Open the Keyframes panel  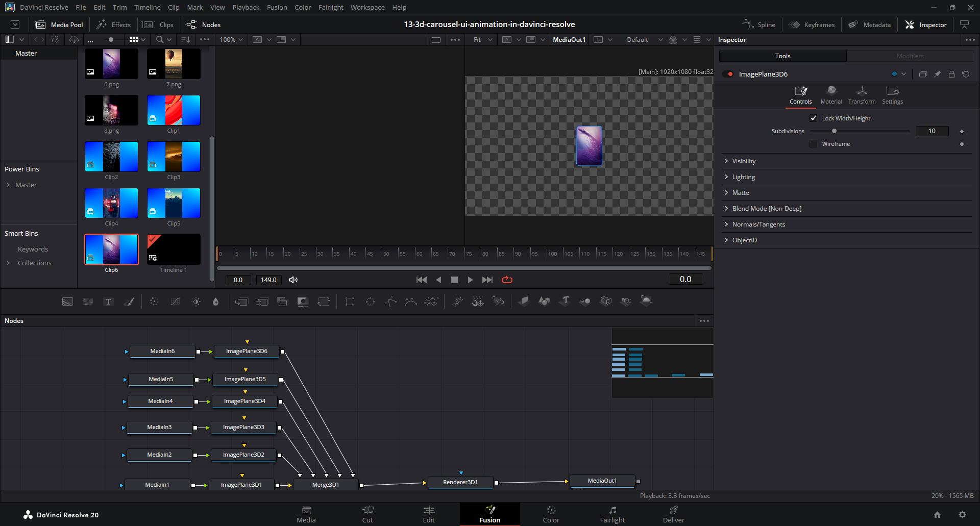pos(812,24)
